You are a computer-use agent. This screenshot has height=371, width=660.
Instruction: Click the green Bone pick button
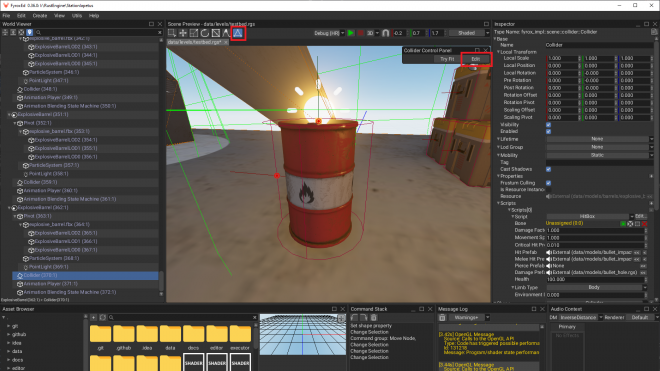tap(623, 224)
